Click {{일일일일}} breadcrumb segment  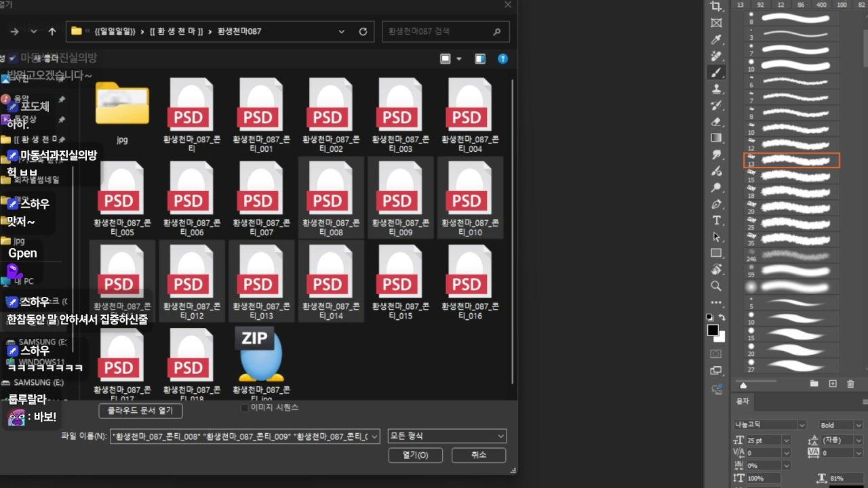click(x=115, y=31)
